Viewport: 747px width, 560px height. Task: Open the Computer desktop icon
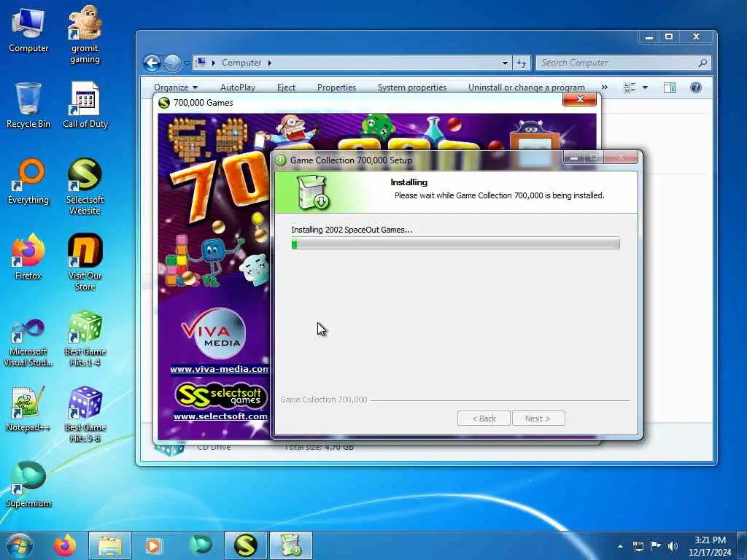[28, 31]
